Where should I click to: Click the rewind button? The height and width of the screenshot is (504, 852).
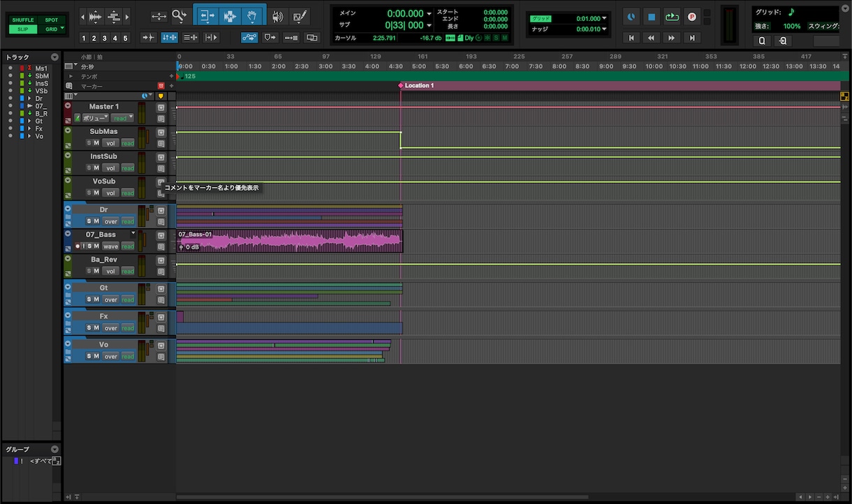coord(651,38)
